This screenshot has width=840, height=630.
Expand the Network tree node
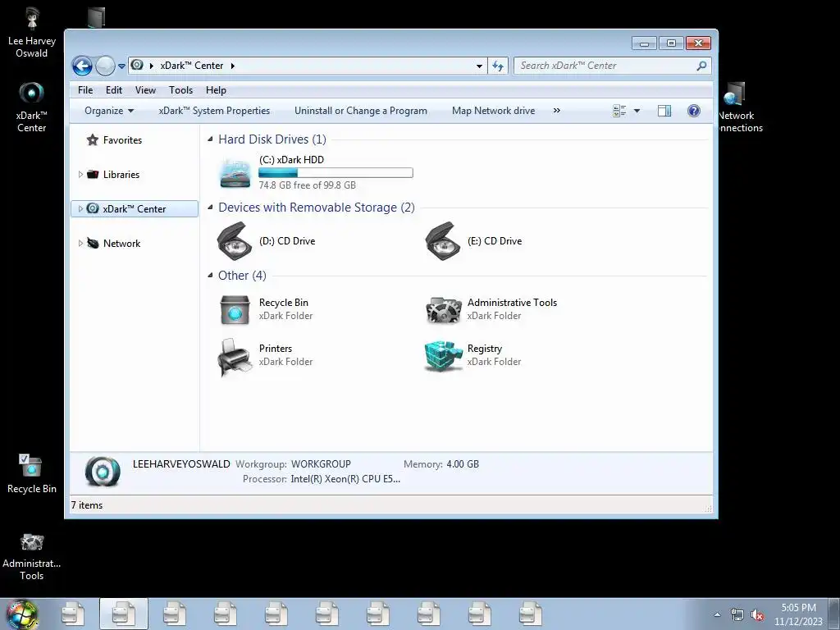tap(80, 243)
